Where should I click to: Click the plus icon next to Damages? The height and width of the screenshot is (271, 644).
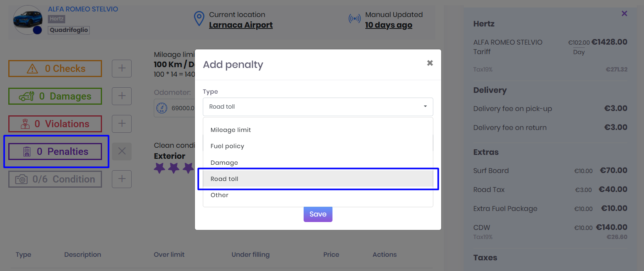(122, 96)
